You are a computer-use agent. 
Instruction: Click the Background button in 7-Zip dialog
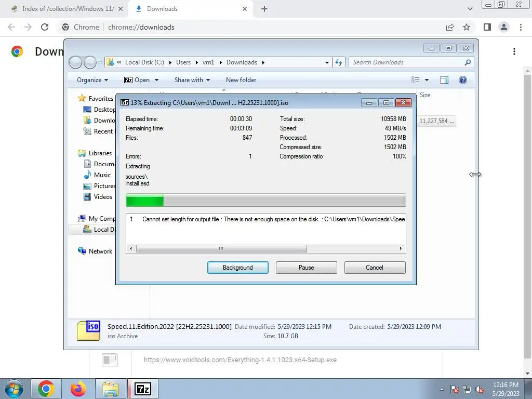237,268
